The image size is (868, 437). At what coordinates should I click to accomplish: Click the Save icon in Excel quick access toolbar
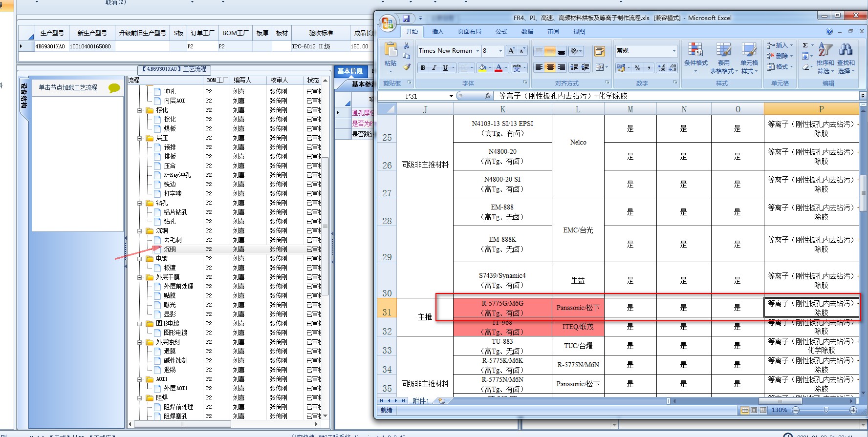(406, 19)
